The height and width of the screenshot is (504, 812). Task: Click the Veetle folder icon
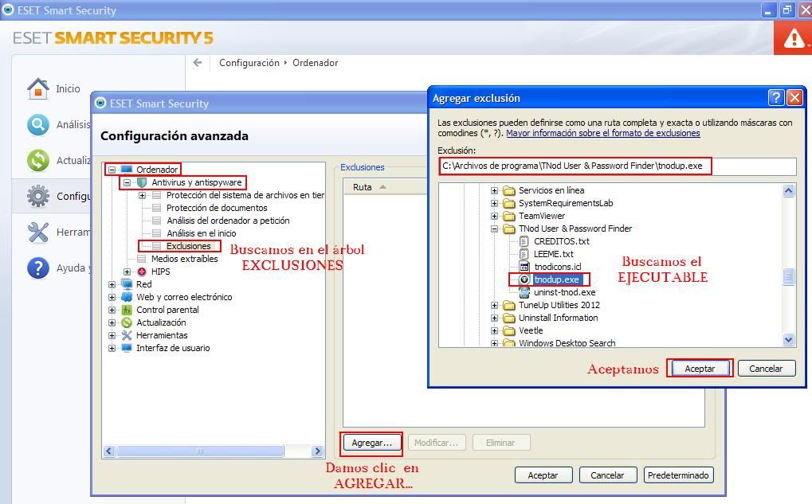pyautogui.click(x=509, y=330)
